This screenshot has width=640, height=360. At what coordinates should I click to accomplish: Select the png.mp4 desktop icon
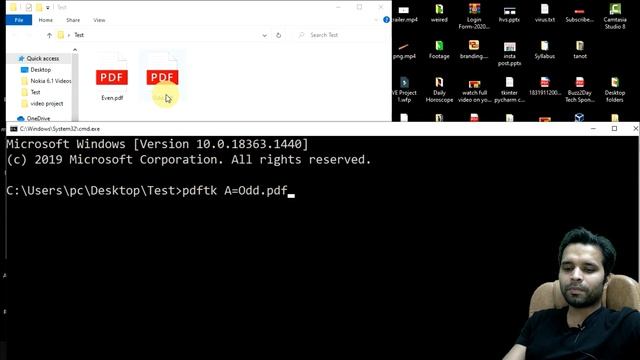point(404,50)
